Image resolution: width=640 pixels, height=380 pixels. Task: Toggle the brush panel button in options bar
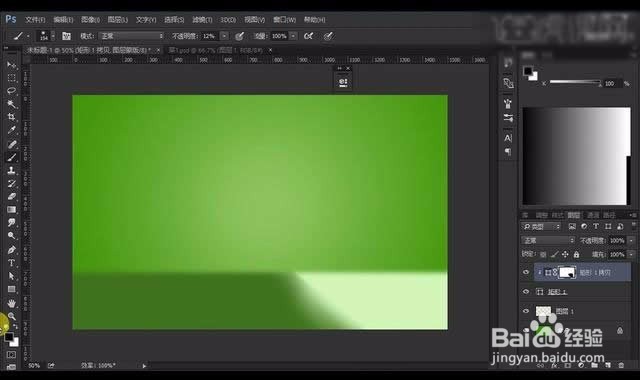coord(66,36)
